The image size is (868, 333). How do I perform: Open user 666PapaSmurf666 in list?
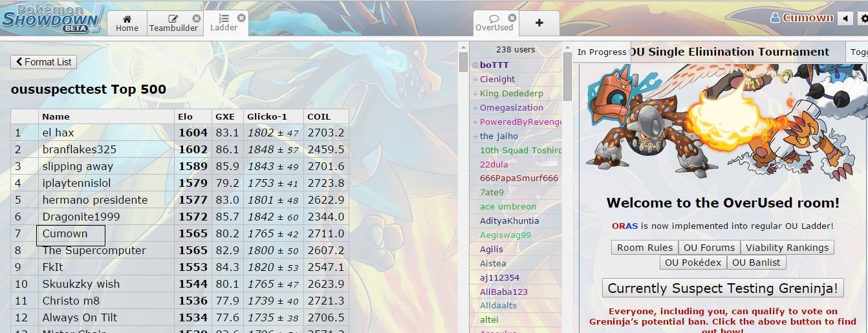point(519,178)
